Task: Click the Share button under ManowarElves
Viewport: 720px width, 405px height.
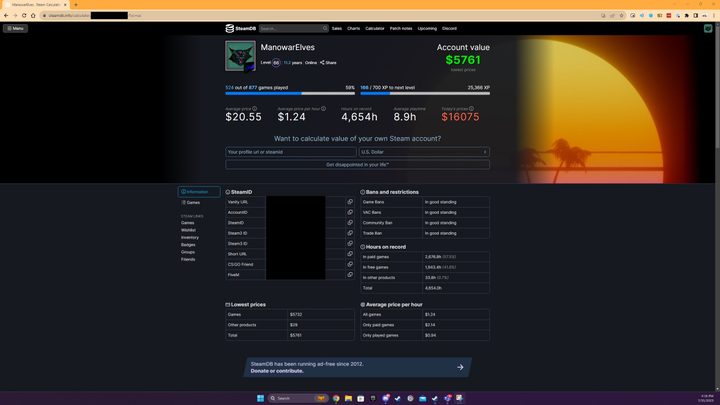Action: coord(328,62)
